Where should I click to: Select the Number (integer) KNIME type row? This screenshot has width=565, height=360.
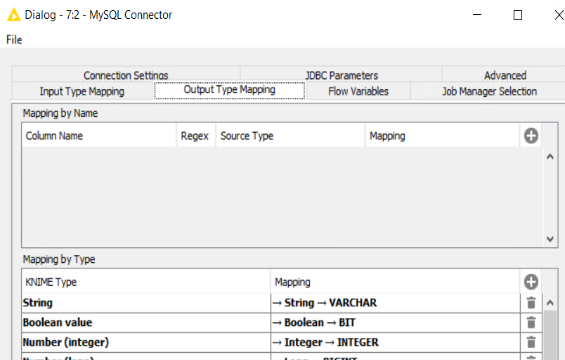pyautogui.click(x=146, y=342)
